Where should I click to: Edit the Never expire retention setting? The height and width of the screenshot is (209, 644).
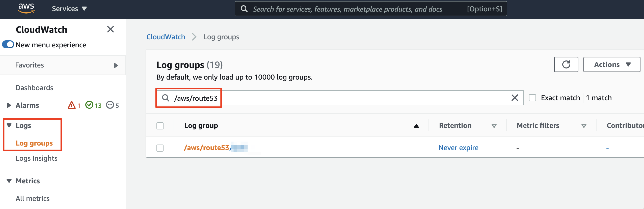pyautogui.click(x=458, y=148)
